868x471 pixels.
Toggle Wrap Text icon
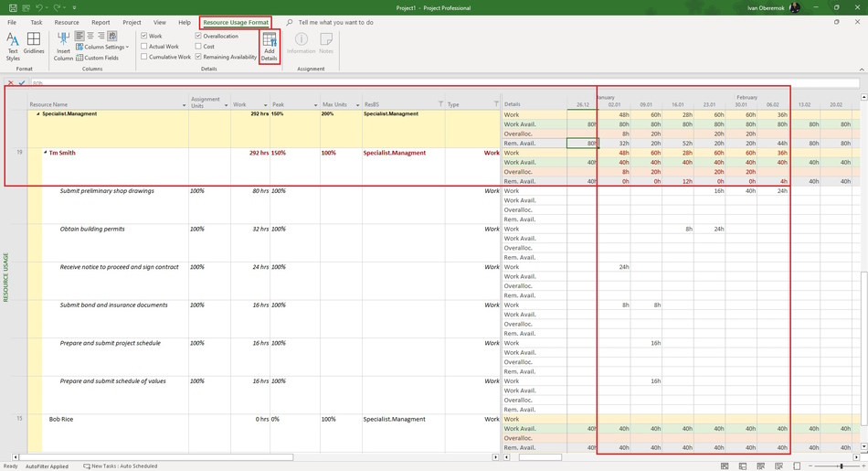(112, 36)
